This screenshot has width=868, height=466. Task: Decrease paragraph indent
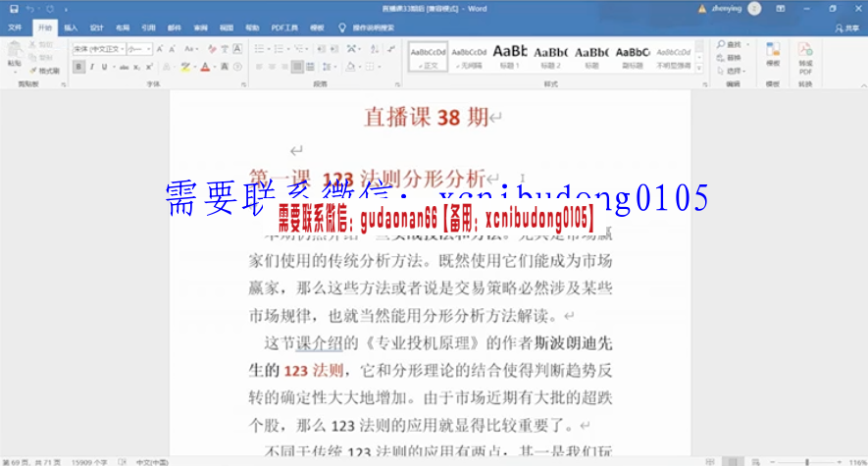[321, 49]
